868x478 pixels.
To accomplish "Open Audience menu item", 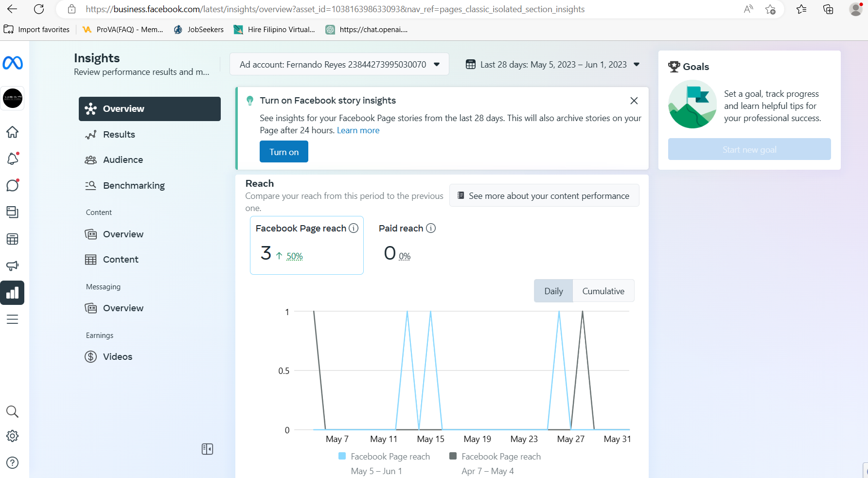I will coord(150,160).
